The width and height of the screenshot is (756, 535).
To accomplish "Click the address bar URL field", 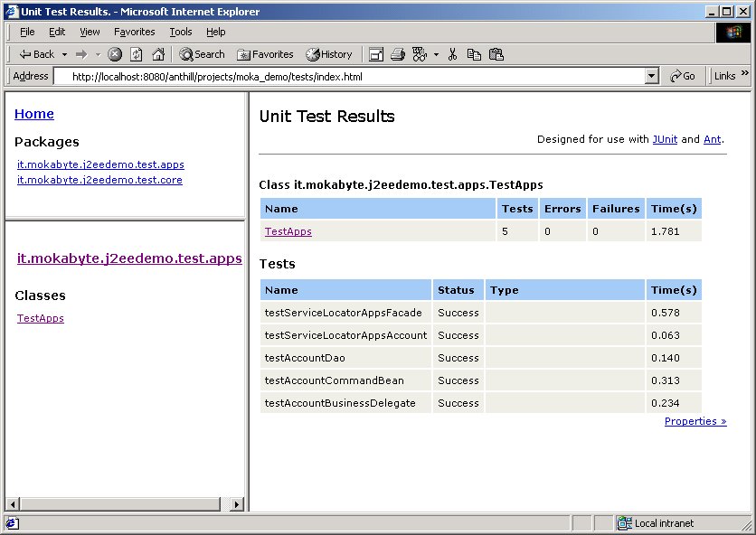I will [x=350, y=76].
